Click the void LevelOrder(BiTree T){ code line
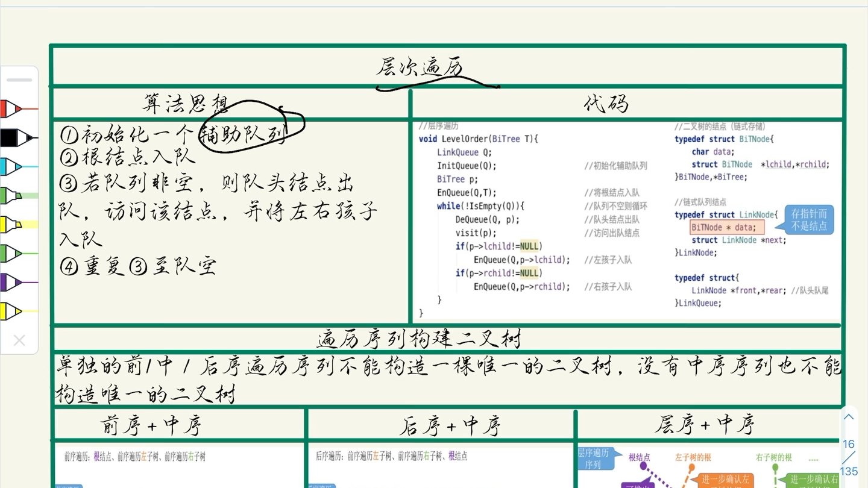Image resolution: width=868 pixels, height=488 pixels. [x=478, y=139]
